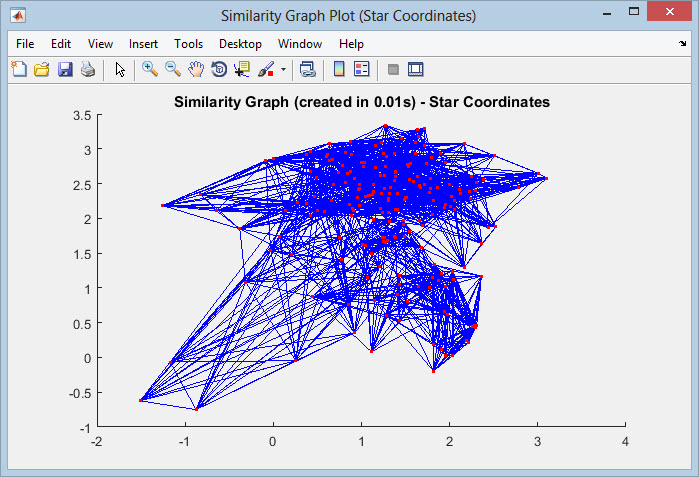
Task: Open a file with the folder icon
Action: click(42, 69)
